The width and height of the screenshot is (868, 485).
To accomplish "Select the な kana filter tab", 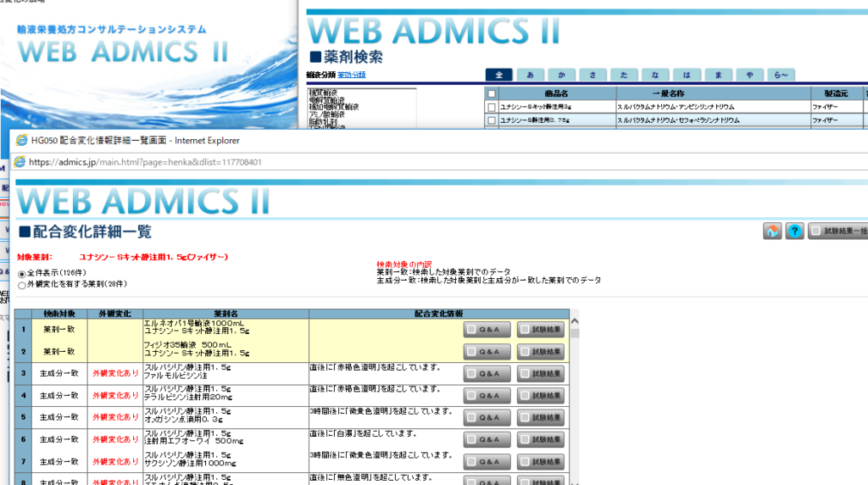I will (x=655, y=75).
